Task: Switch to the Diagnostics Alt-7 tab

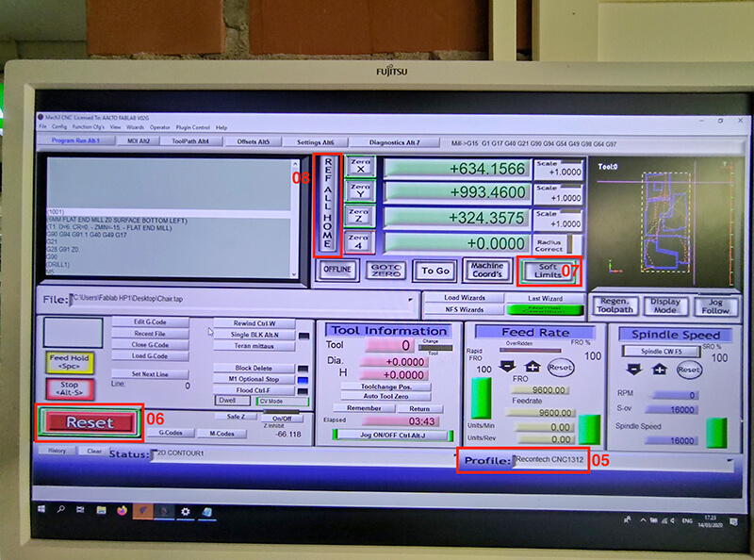Action: pos(394,142)
